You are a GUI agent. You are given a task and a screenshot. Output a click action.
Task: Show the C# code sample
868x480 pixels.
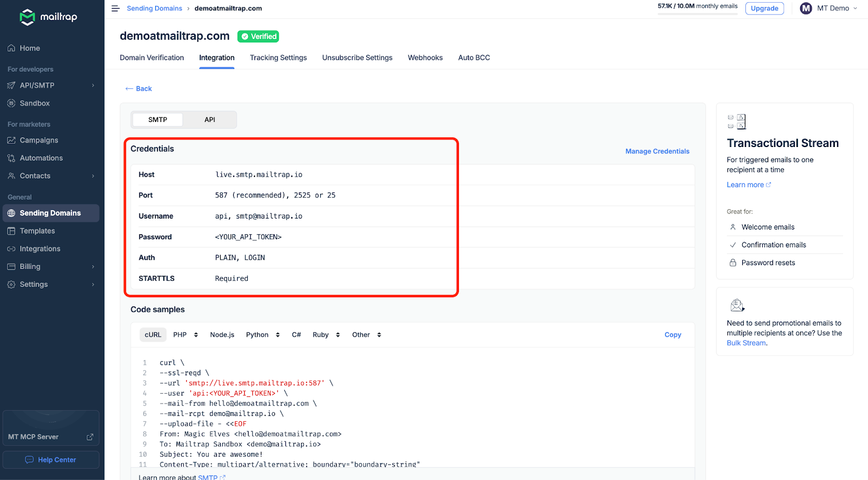pyautogui.click(x=296, y=335)
